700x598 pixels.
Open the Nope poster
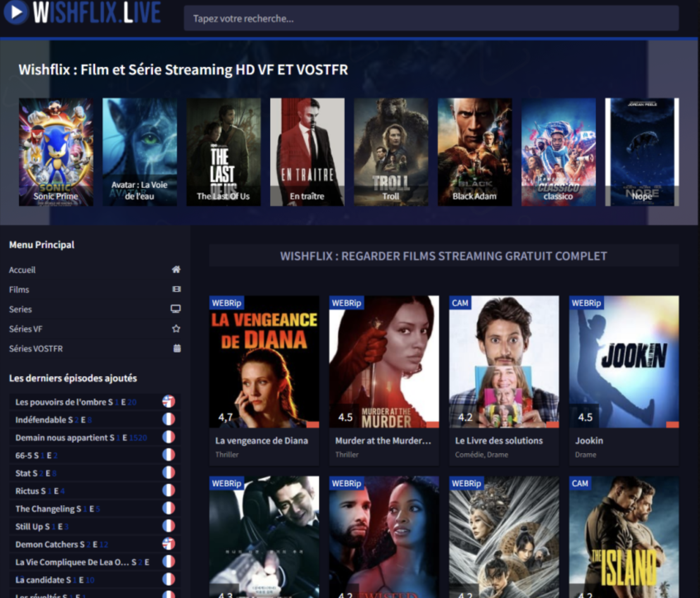tap(642, 152)
